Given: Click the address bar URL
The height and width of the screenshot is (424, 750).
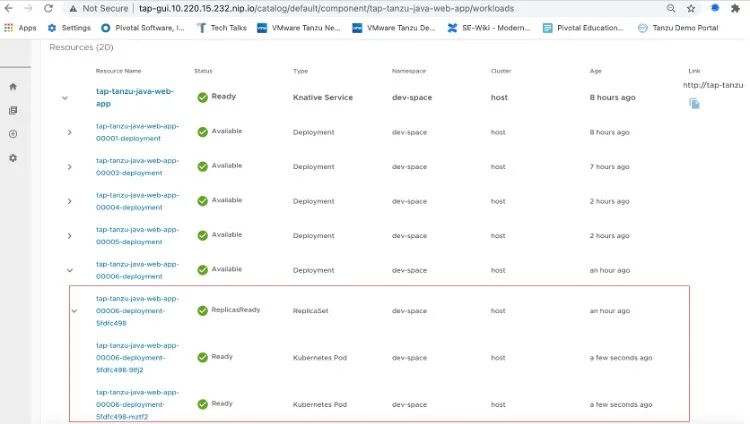Looking at the screenshot, I should 326,8.
